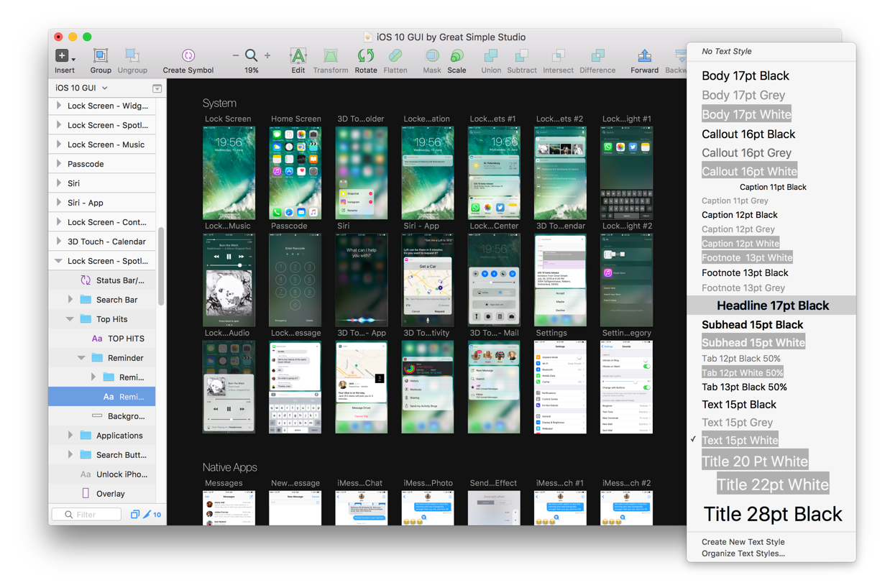Viewport: 890px width, 588px height.
Task: Toggle the slice filter icon with count 10
Action: (x=152, y=515)
